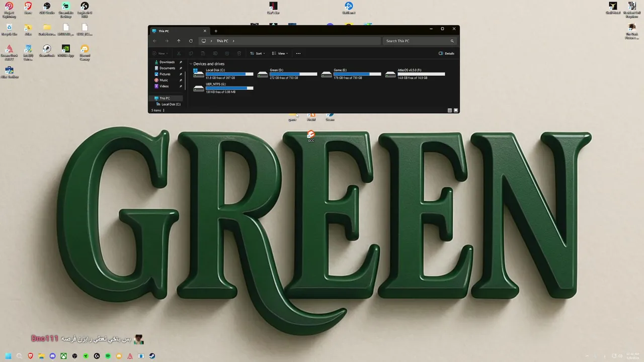Open the See more (three dots) menu
Image resolution: width=644 pixels, height=362 pixels.
[x=298, y=53]
